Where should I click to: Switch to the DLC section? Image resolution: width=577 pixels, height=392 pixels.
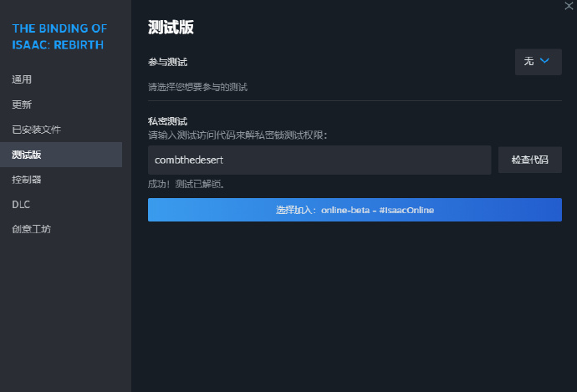21,204
